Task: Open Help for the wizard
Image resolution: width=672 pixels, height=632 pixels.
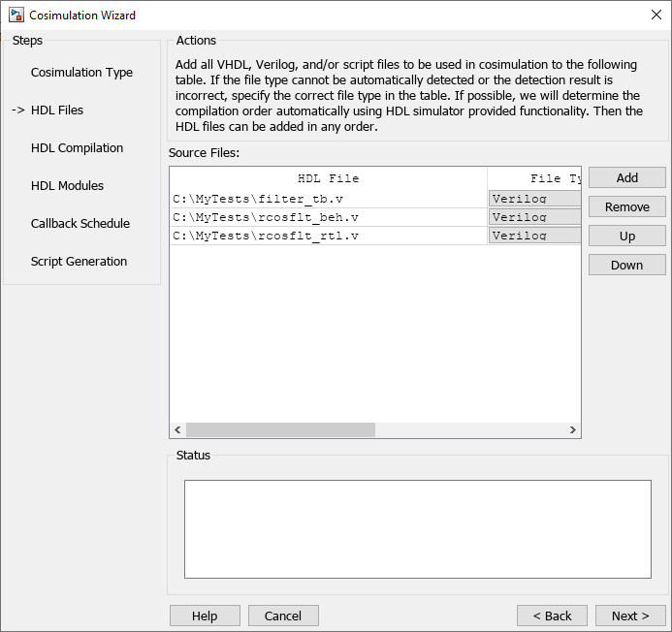Action: [x=205, y=616]
